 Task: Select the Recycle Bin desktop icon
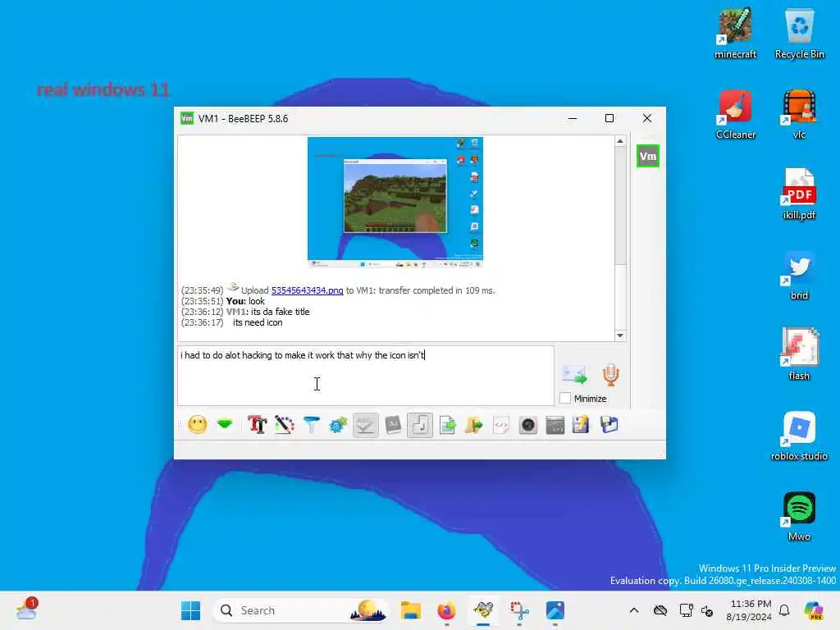[799, 34]
